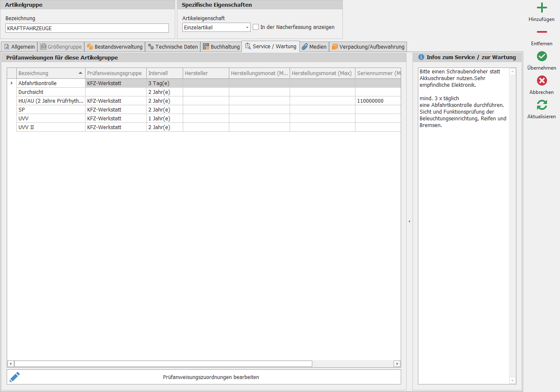Screen dimensions: 560x392
Task: Click the red X Abbrechen icon
Action: coord(542,80)
